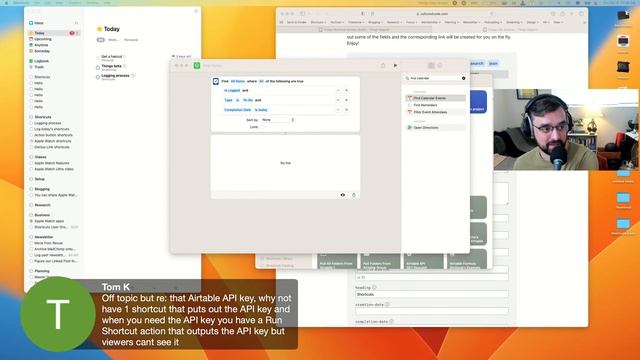Select Filter Event Attendees action

pyautogui.click(x=435, y=112)
